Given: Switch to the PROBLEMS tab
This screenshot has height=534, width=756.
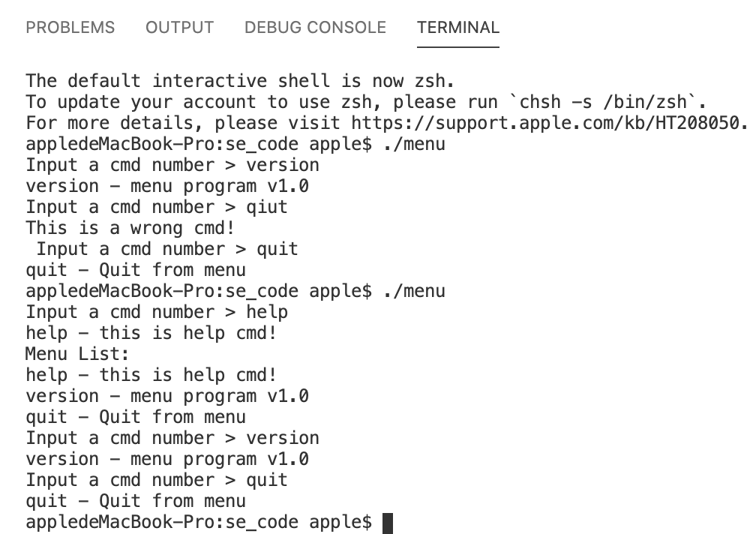Looking at the screenshot, I should (70, 28).
